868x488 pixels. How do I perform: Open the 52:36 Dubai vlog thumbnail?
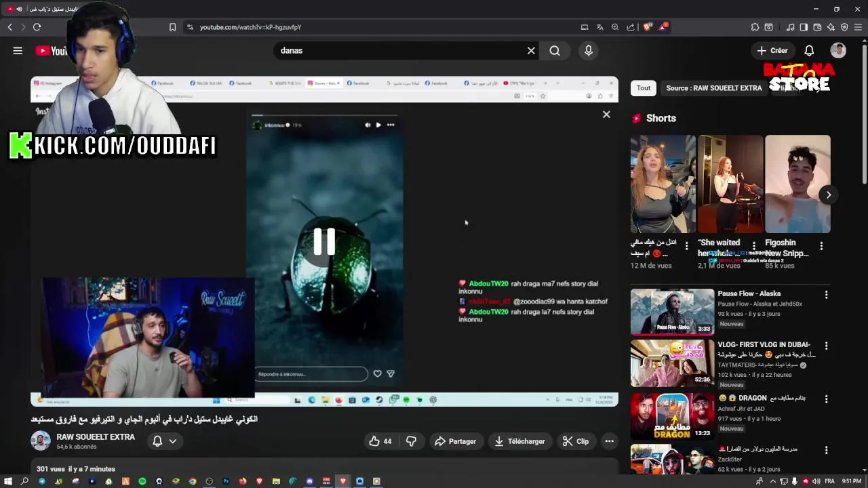pos(672,363)
